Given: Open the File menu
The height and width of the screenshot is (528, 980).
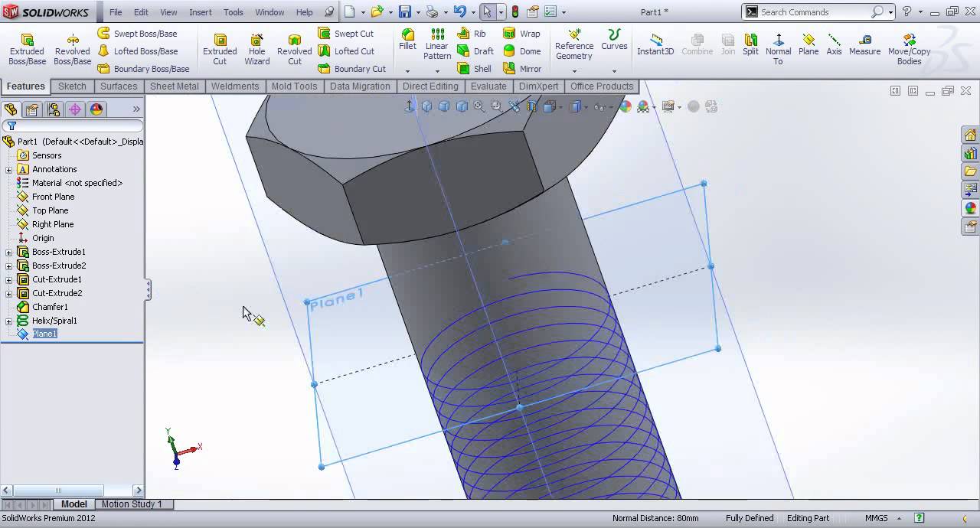Looking at the screenshot, I should [x=116, y=12].
